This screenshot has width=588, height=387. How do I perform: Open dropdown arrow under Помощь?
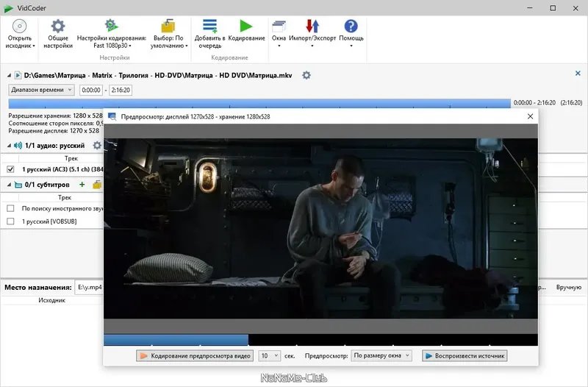click(351, 46)
